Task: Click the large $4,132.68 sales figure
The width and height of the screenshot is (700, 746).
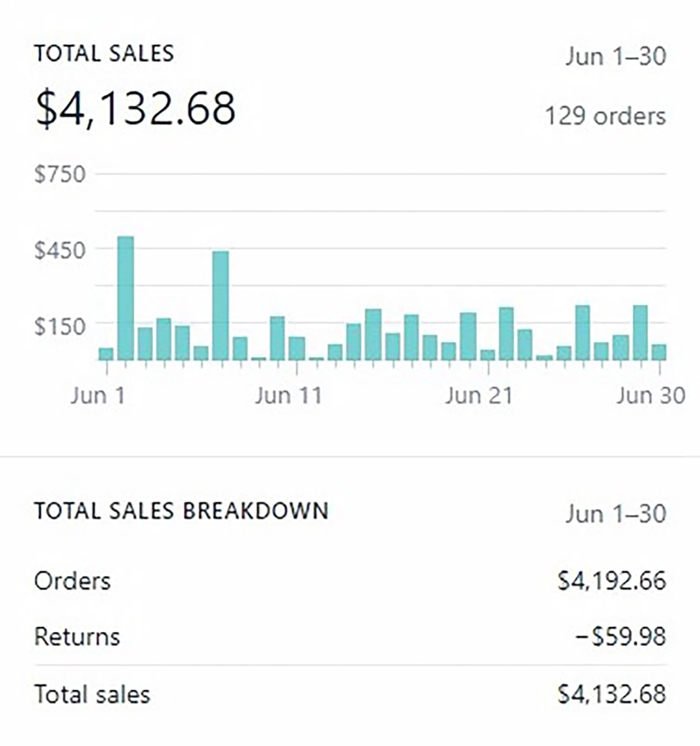Action: [x=135, y=108]
